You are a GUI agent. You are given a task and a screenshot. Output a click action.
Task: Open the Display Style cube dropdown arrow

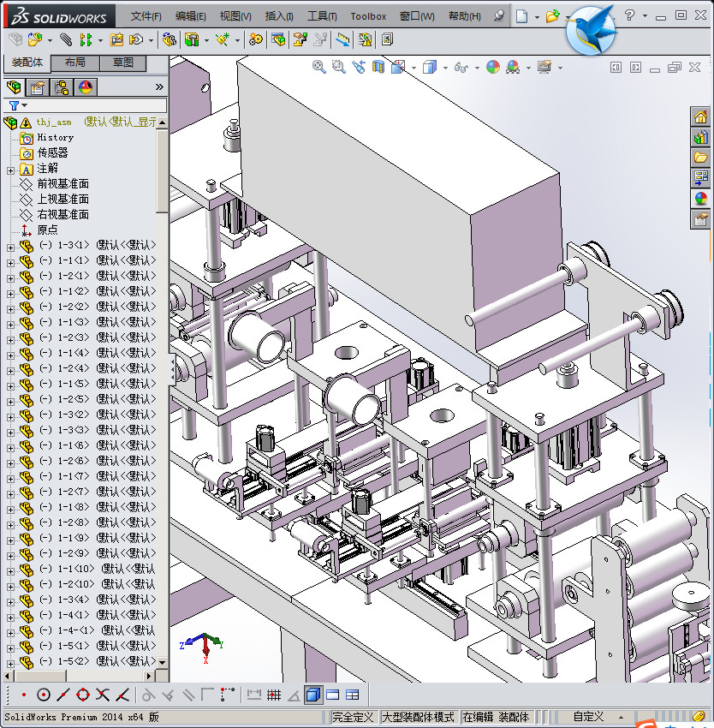tap(444, 68)
